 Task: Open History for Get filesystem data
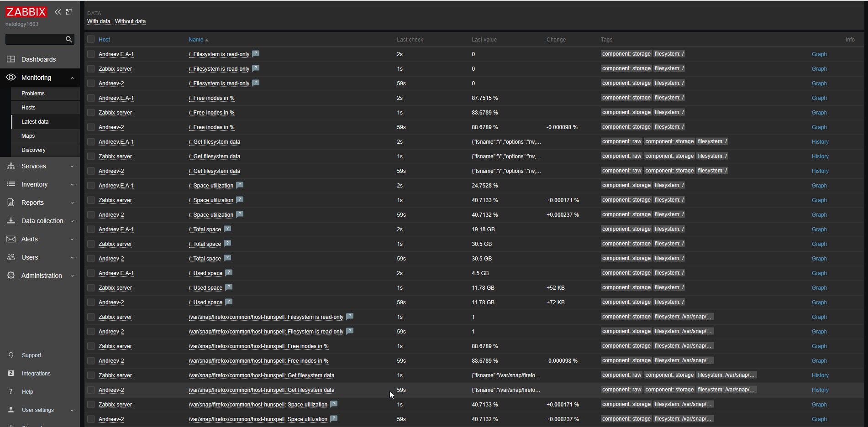click(820, 142)
